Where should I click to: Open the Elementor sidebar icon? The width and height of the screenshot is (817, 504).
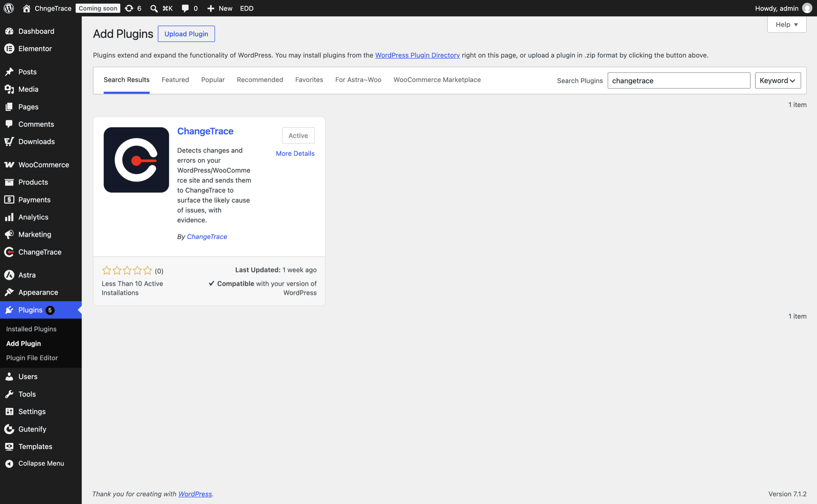[x=9, y=49]
